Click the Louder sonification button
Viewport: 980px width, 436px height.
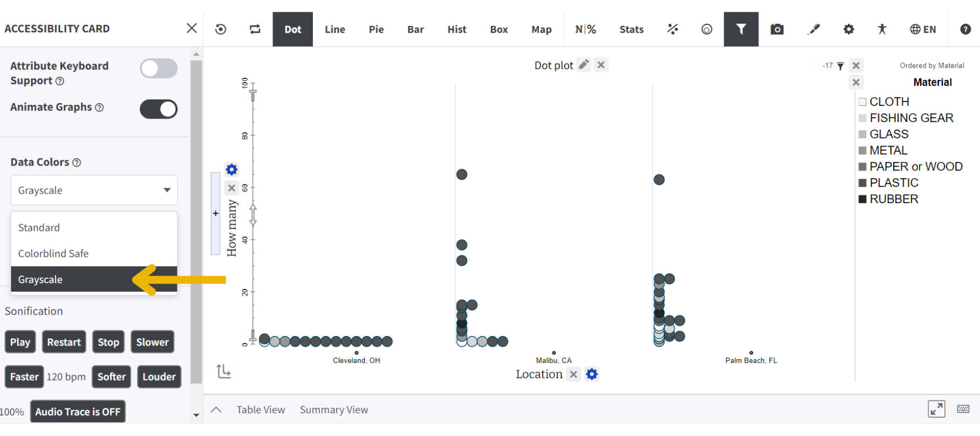pos(159,377)
